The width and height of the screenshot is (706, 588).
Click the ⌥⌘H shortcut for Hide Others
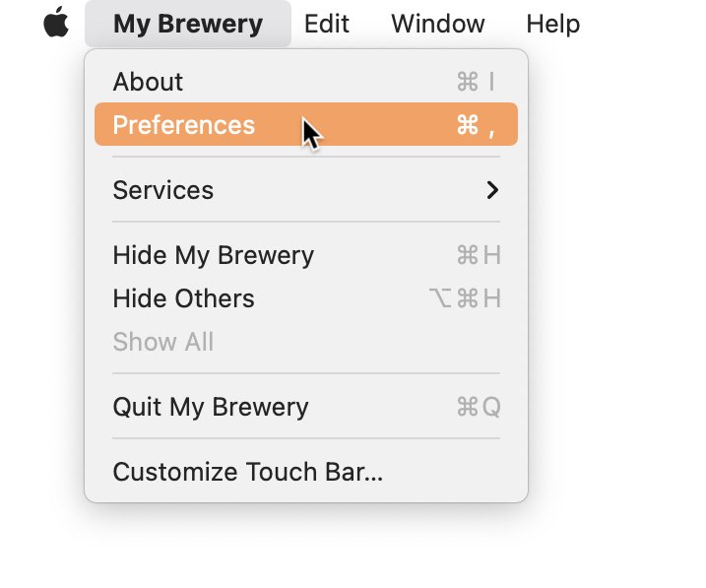(465, 298)
